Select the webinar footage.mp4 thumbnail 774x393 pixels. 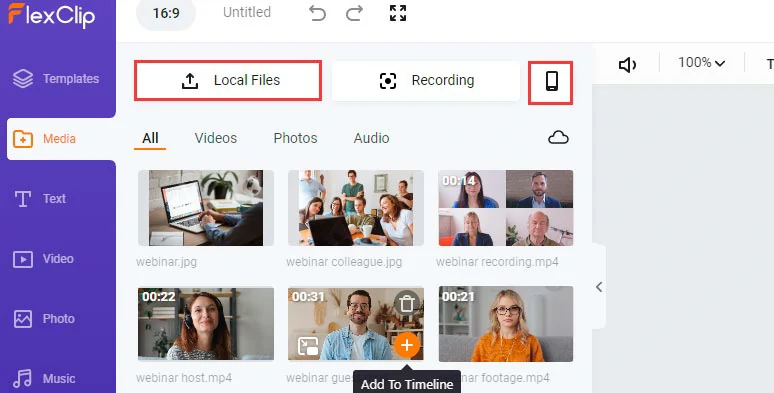[x=506, y=324]
